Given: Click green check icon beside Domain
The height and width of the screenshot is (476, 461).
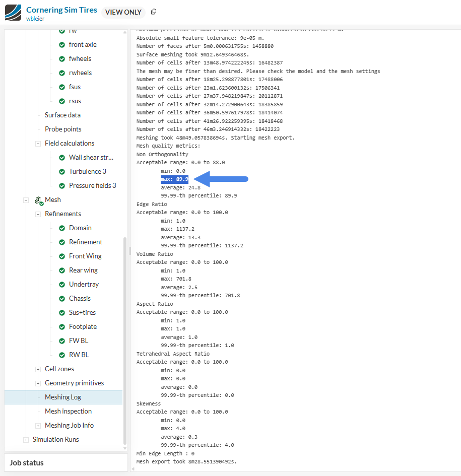Looking at the screenshot, I should coord(62,228).
